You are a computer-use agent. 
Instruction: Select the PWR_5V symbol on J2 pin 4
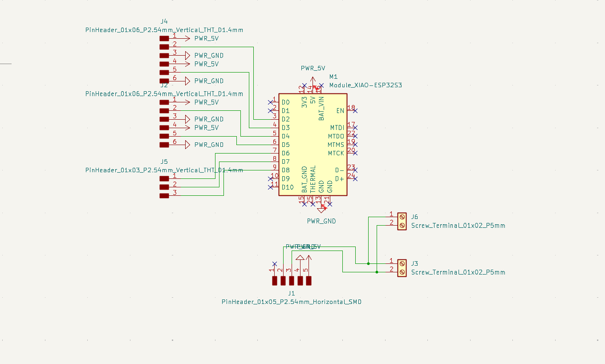[x=187, y=127]
